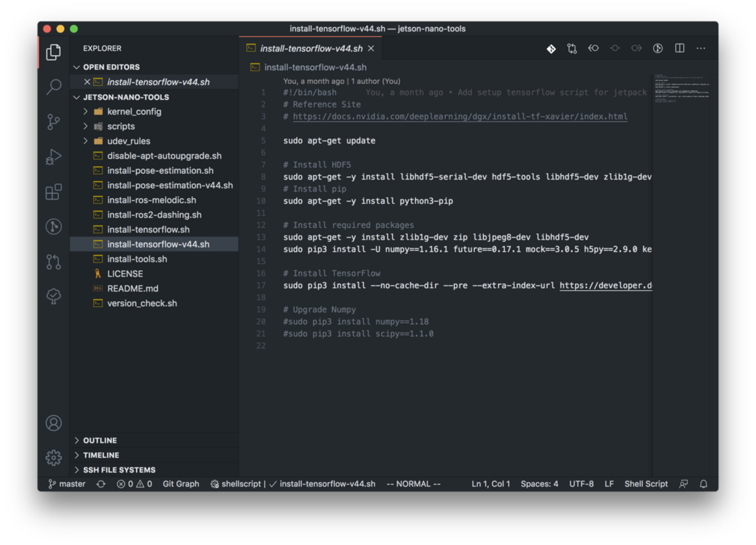Screen dimensions: 756x545
Task: Click the Split Editor Right icon
Action: coord(679,48)
